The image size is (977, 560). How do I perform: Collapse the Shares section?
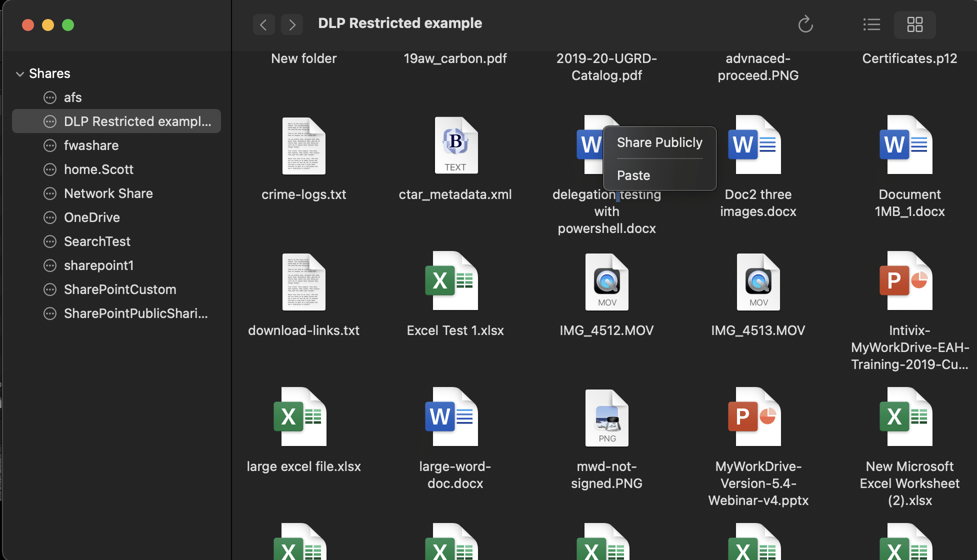(20, 74)
